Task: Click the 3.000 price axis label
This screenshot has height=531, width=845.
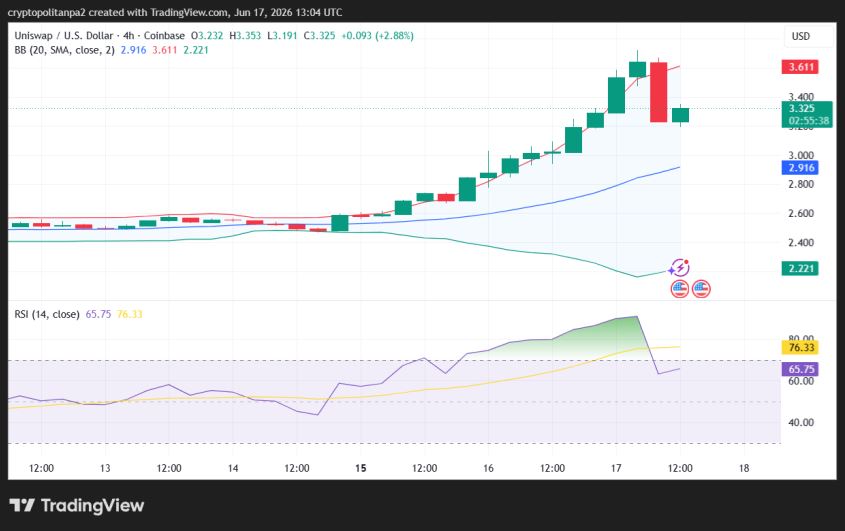Action: (x=801, y=155)
